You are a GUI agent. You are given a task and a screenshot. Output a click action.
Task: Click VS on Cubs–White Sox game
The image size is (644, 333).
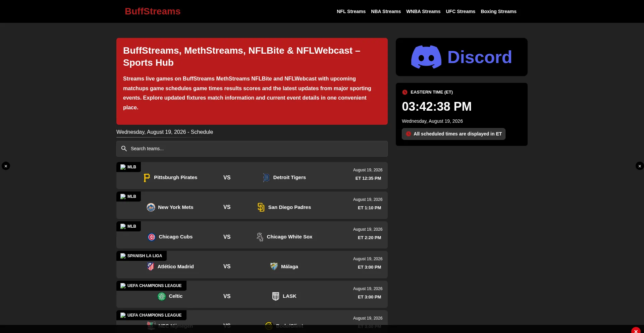coord(227,237)
